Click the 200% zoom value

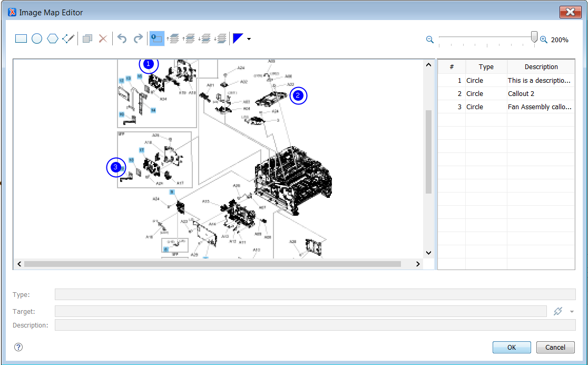(560, 40)
